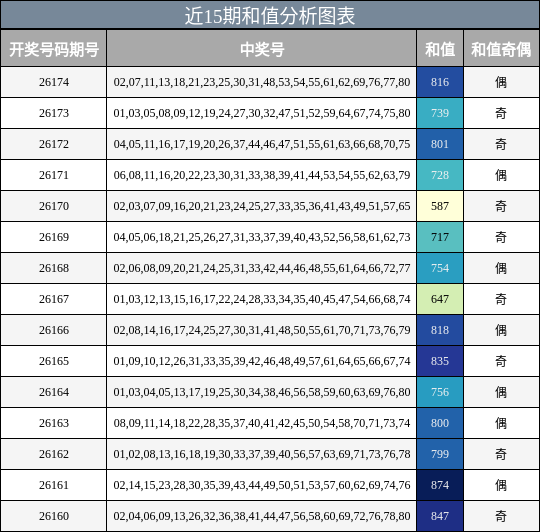Viewport: 540px width, 532px height.
Task: Click the 奇 parity cell for 26170
Action: pyautogui.click(x=501, y=206)
